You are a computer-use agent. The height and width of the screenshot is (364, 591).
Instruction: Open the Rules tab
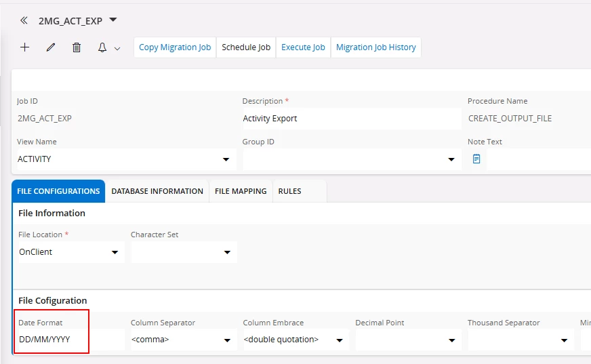(289, 191)
